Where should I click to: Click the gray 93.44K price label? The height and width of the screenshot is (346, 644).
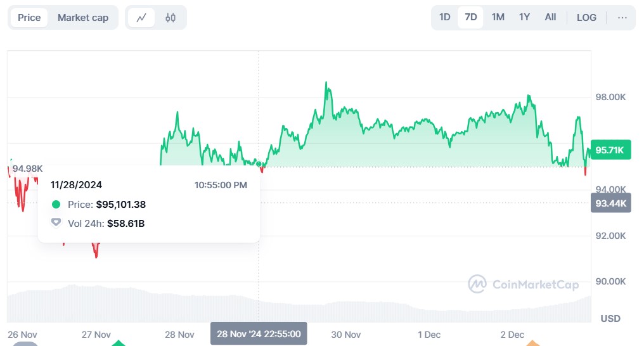pos(610,203)
